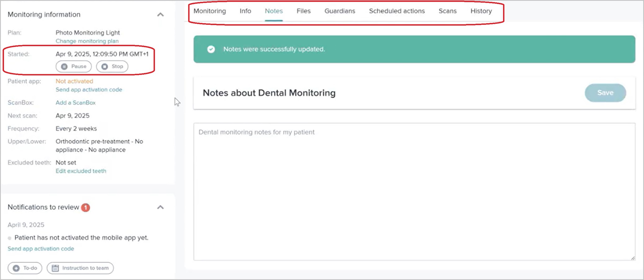Pause the patient's monitoring
The height and width of the screenshot is (280, 644).
(x=73, y=66)
